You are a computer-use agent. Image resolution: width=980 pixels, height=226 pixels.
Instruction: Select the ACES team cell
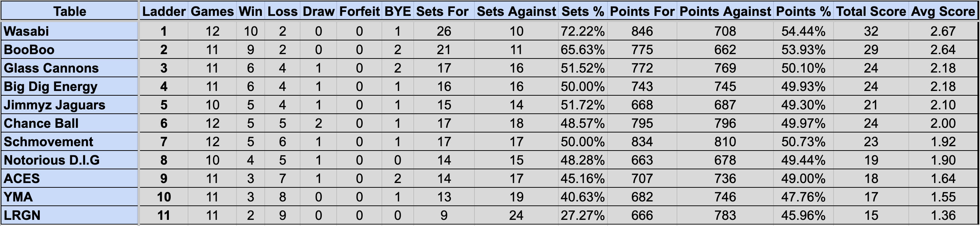pos(69,178)
